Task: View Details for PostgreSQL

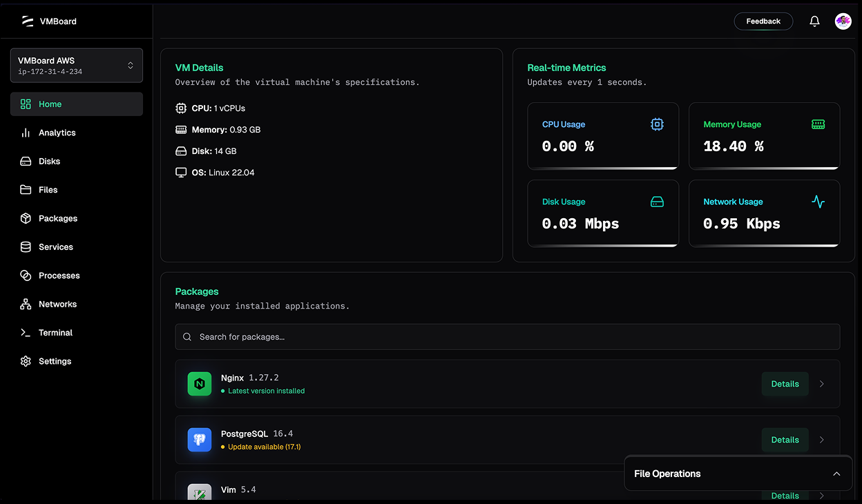Action: [785, 440]
